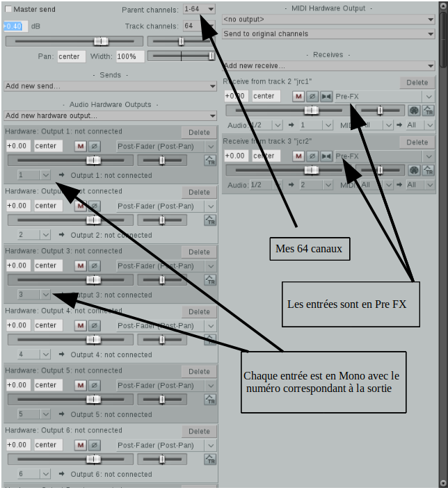Delete Hardware Output 3
Screen dimensions: 448x490
pyautogui.click(x=199, y=252)
